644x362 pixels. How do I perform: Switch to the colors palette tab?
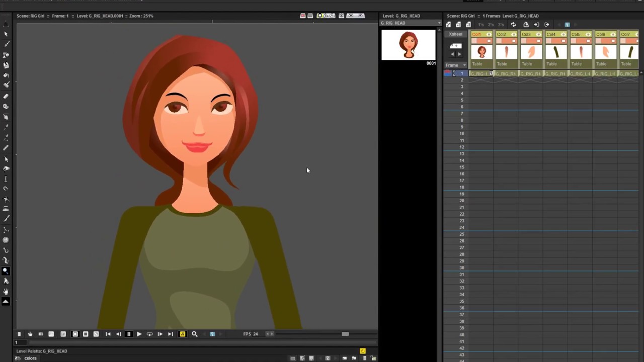(x=30, y=358)
